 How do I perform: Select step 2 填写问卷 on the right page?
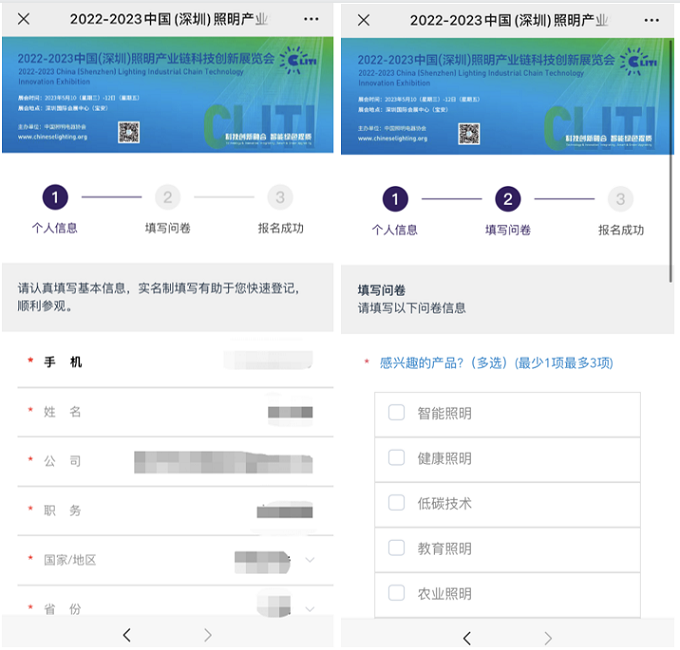coord(507,200)
